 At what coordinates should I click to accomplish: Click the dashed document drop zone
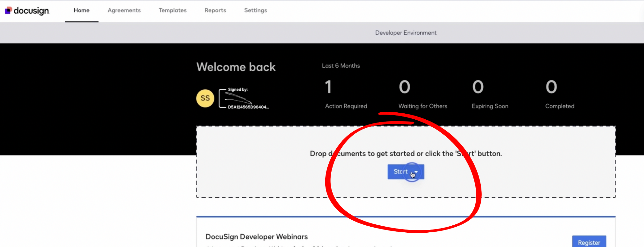(406, 162)
